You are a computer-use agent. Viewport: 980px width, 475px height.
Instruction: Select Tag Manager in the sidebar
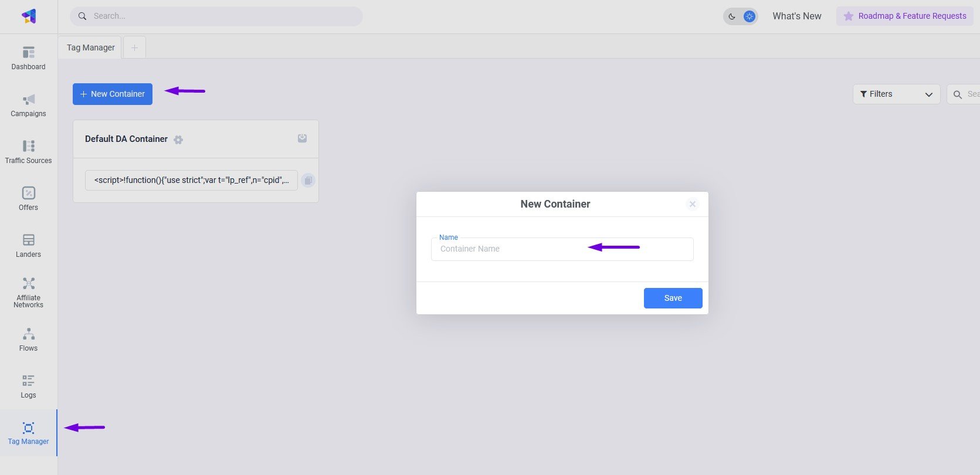[x=28, y=433]
